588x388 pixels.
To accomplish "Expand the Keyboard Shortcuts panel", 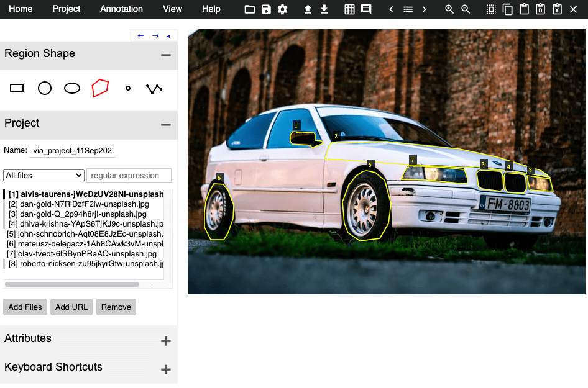I will point(166,369).
